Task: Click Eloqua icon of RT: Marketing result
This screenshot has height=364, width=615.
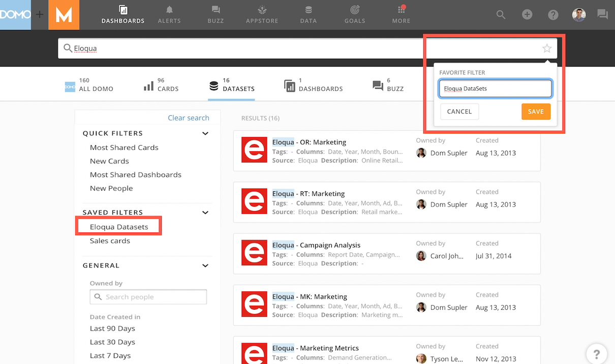Action: [x=255, y=201]
